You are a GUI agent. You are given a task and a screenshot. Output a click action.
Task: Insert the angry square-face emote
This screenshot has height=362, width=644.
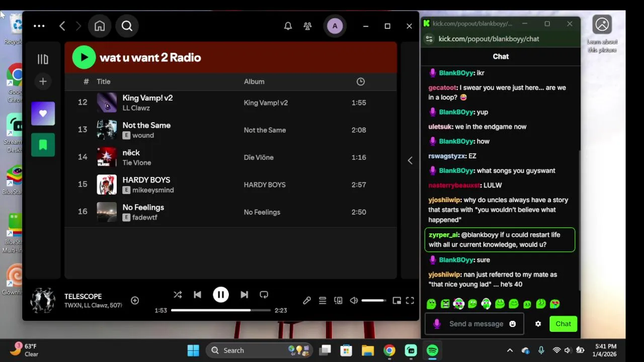click(445, 304)
